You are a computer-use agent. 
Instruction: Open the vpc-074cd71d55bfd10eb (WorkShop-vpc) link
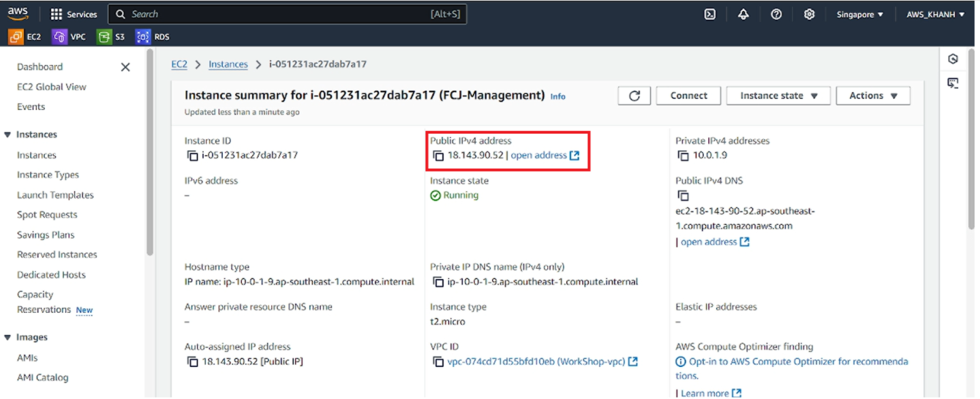tap(542, 361)
